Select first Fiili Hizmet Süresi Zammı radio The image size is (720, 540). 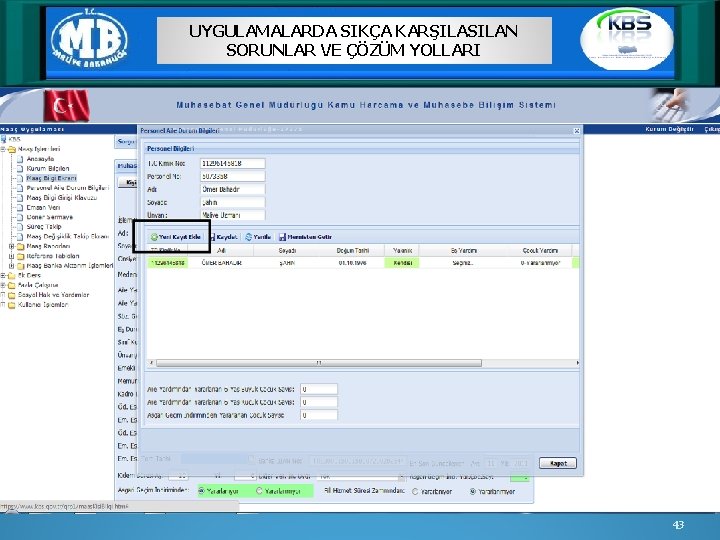coord(415,491)
